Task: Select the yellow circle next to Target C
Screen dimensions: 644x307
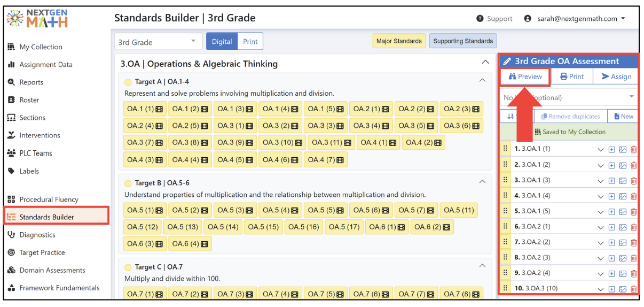Action: (x=128, y=267)
